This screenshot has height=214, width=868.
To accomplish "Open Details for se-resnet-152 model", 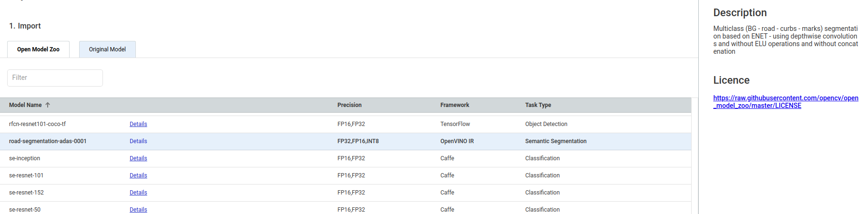I will point(138,193).
